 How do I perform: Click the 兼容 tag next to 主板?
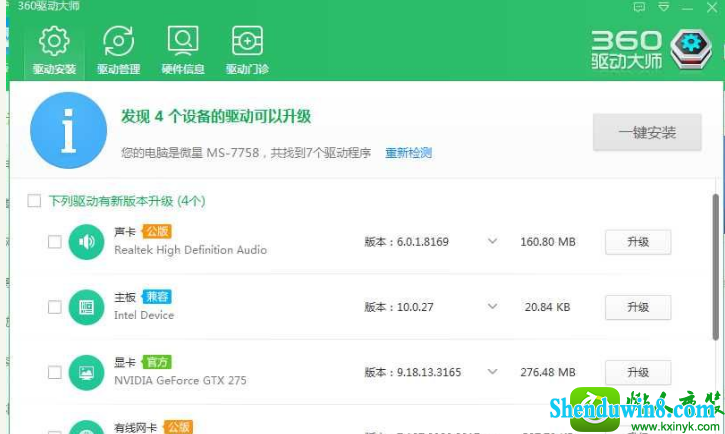coord(157,296)
